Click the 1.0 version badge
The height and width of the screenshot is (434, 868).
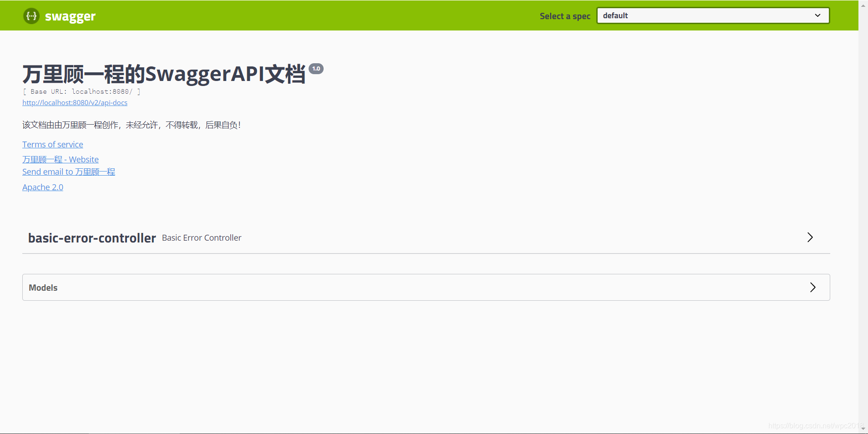click(x=316, y=68)
